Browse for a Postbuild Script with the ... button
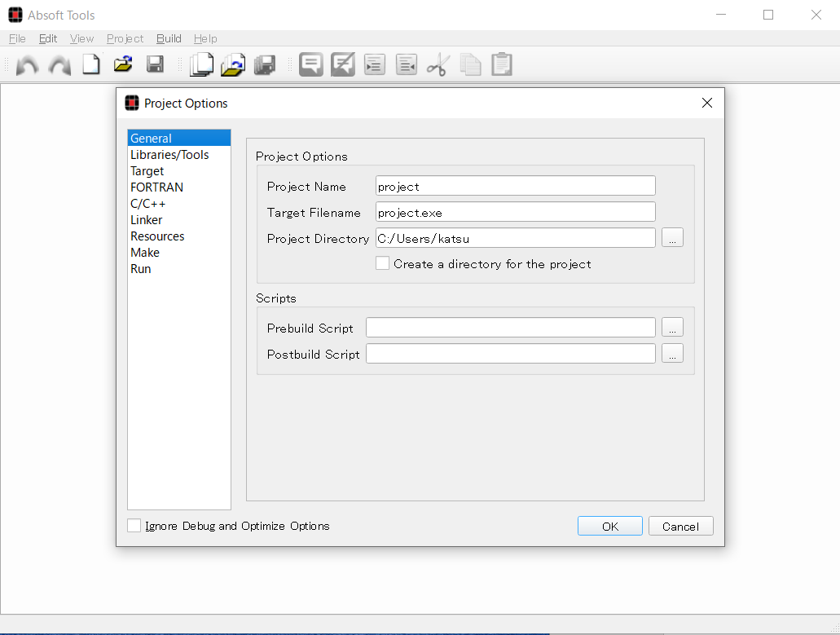Screen dimensions: 840x635 pyautogui.click(x=672, y=353)
